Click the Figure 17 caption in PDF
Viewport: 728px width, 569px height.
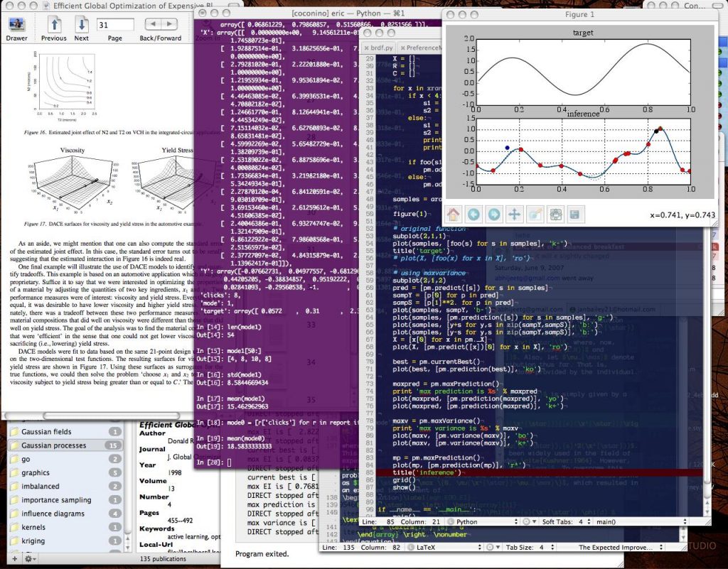coord(114,224)
